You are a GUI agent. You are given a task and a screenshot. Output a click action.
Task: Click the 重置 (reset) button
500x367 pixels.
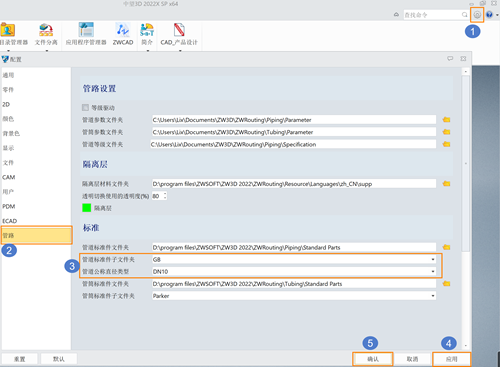point(20,359)
